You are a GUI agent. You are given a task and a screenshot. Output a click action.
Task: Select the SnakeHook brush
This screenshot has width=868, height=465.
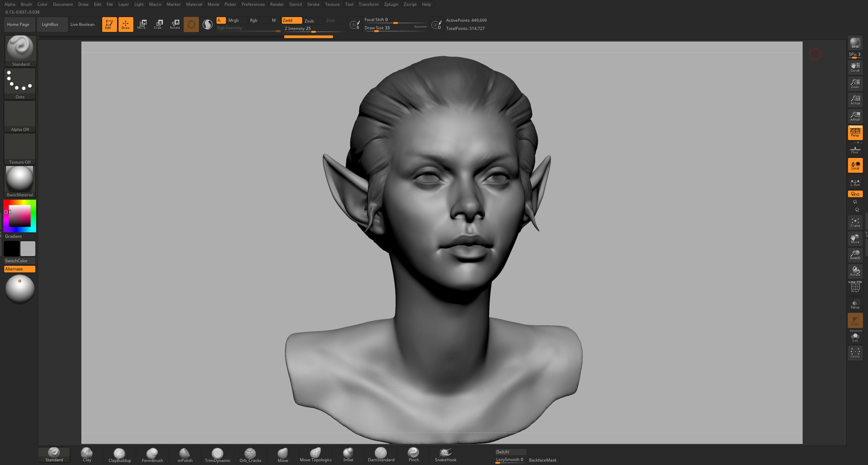(446, 455)
